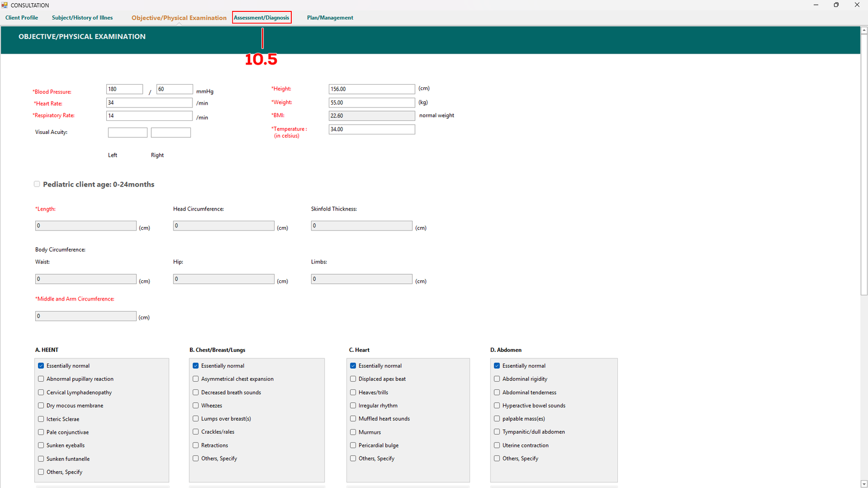Open the Assessment/Diagnosis tab
The height and width of the screenshot is (488, 868).
[x=261, y=18]
